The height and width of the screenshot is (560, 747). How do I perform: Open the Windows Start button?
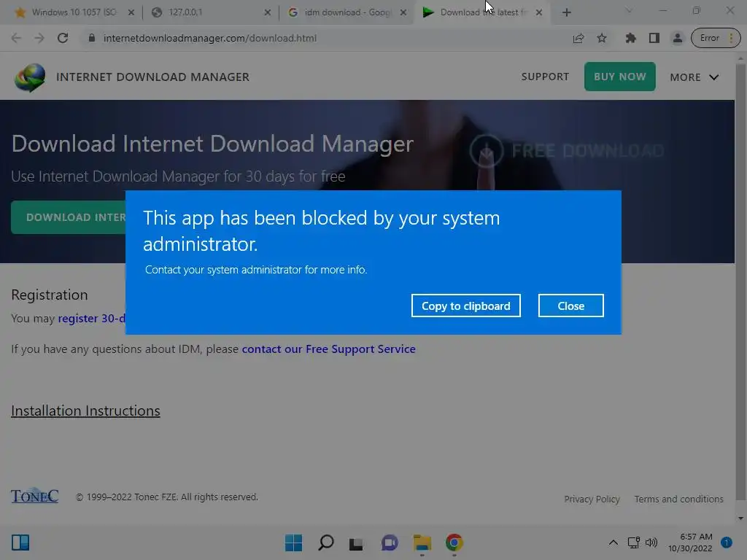coord(293,542)
